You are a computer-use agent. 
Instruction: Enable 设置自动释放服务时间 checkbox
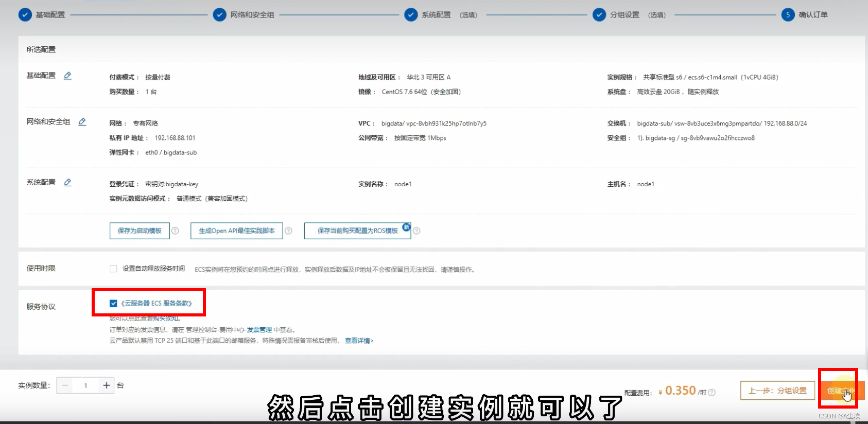point(113,269)
